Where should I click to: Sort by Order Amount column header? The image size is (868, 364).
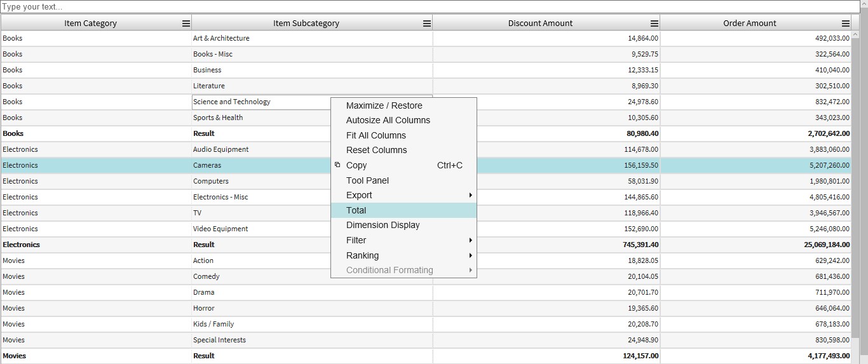(x=749, y=24)
